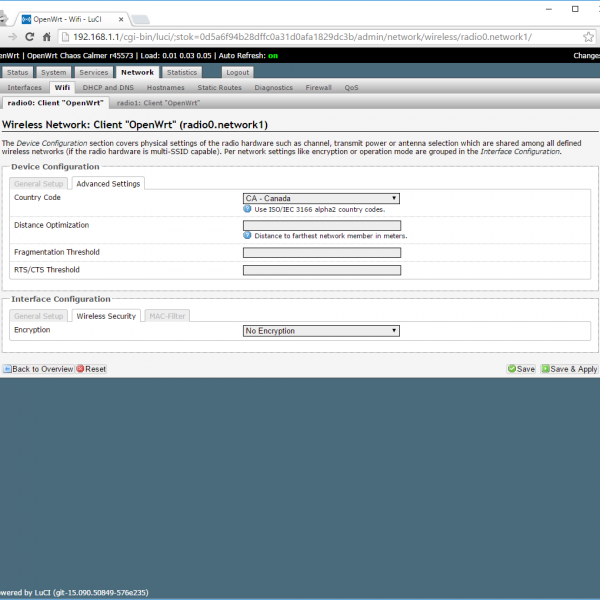Click the help icon under Country Code
The height and width of the screenshot is (600, 600).
[247, 209]
